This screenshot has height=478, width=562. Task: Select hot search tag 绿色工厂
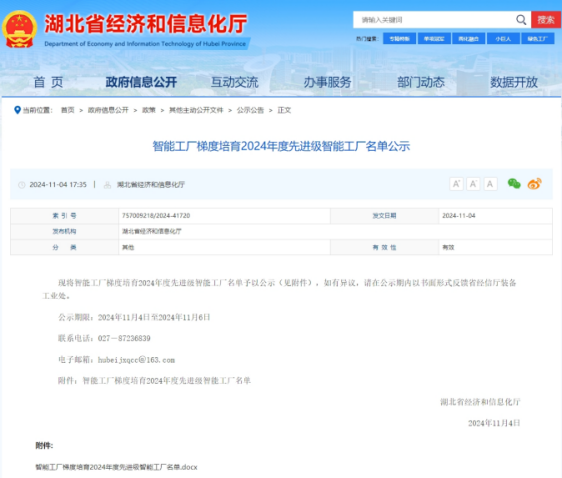538,39
